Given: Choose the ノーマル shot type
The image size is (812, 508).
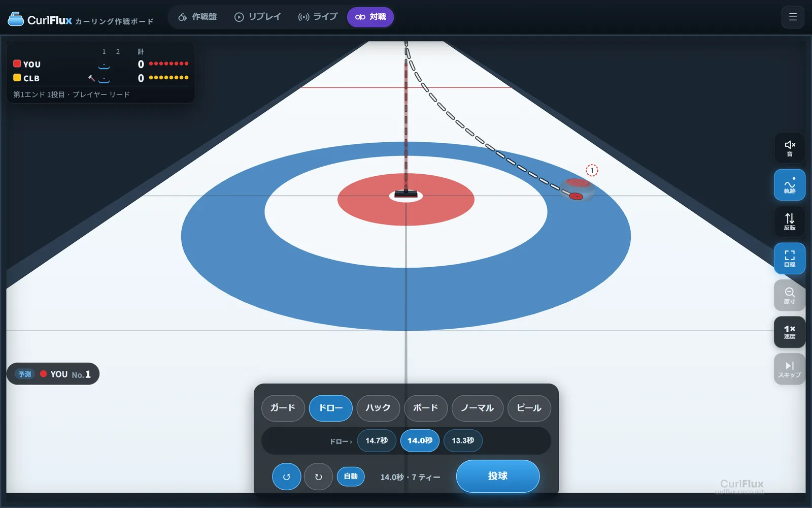Looking at the screenshot, I should (478, 408).
